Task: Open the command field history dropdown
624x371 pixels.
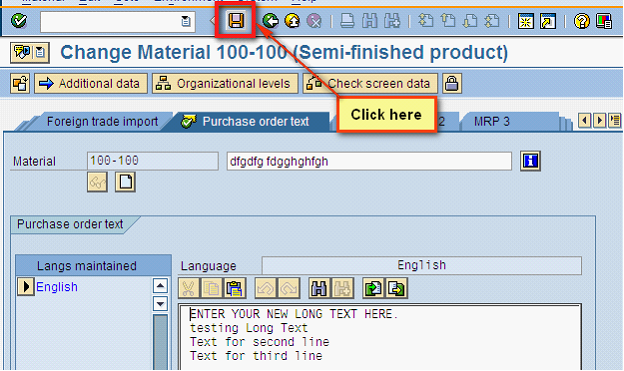Action: coord(185,21)
